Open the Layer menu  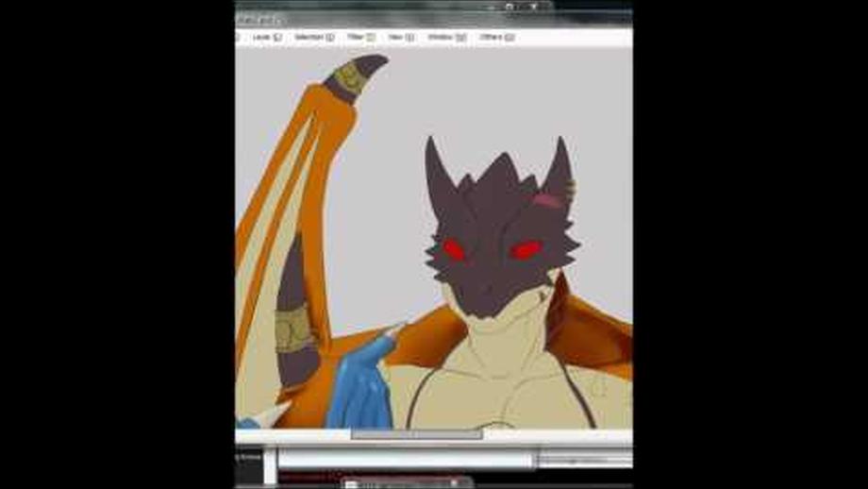pos(267,37)
